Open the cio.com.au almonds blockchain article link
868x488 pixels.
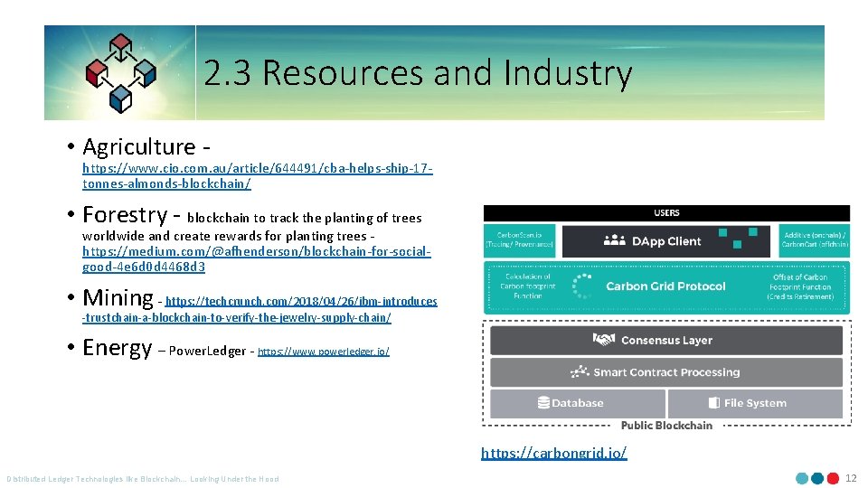(x=258, y=176)
